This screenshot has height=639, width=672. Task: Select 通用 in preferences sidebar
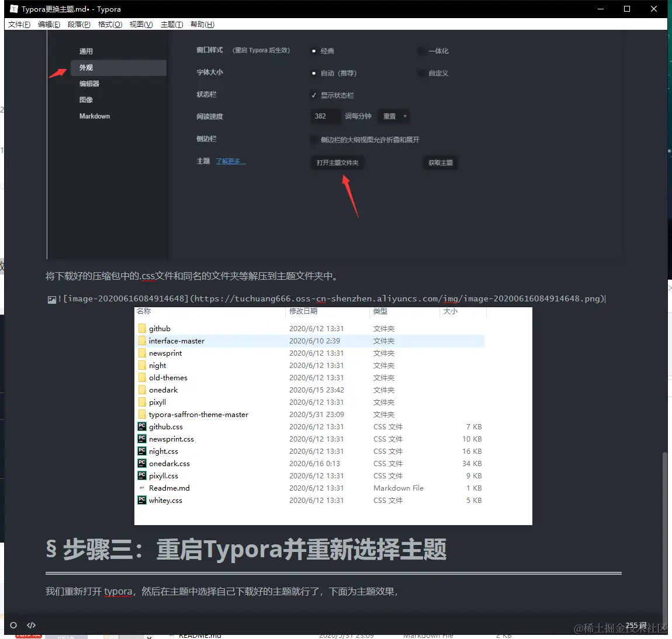pos(86,51)
